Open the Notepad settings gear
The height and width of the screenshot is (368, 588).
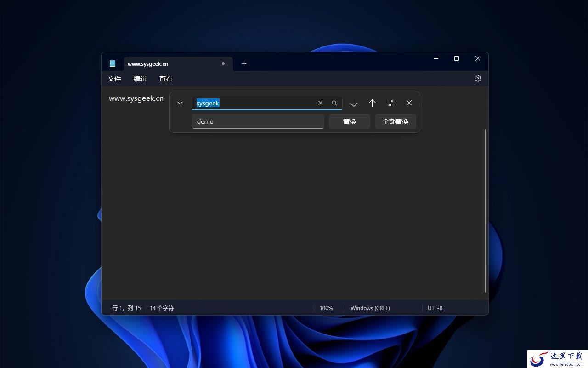(x=477, y=78)
